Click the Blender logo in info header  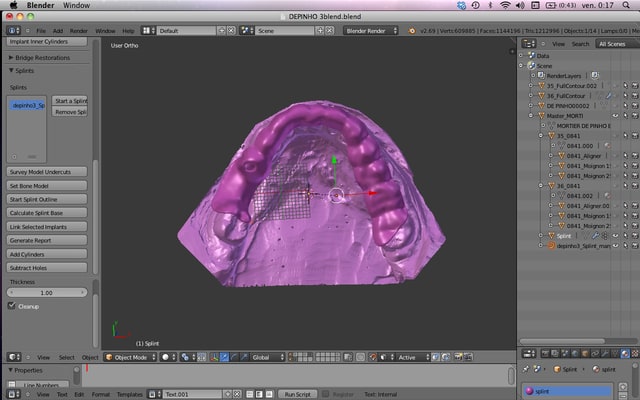click(412, 31)
